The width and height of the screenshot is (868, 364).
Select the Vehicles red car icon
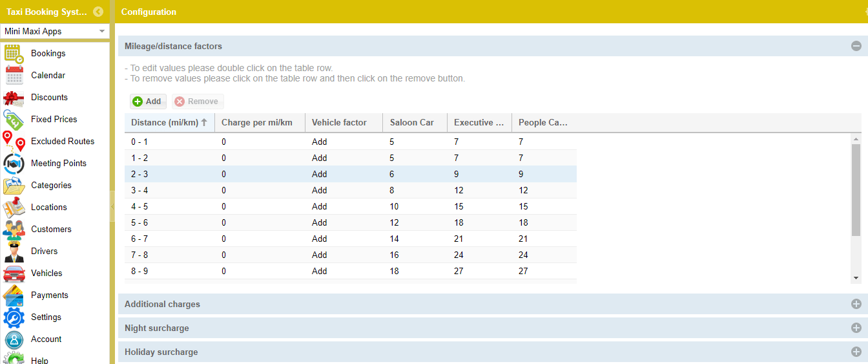14,273
